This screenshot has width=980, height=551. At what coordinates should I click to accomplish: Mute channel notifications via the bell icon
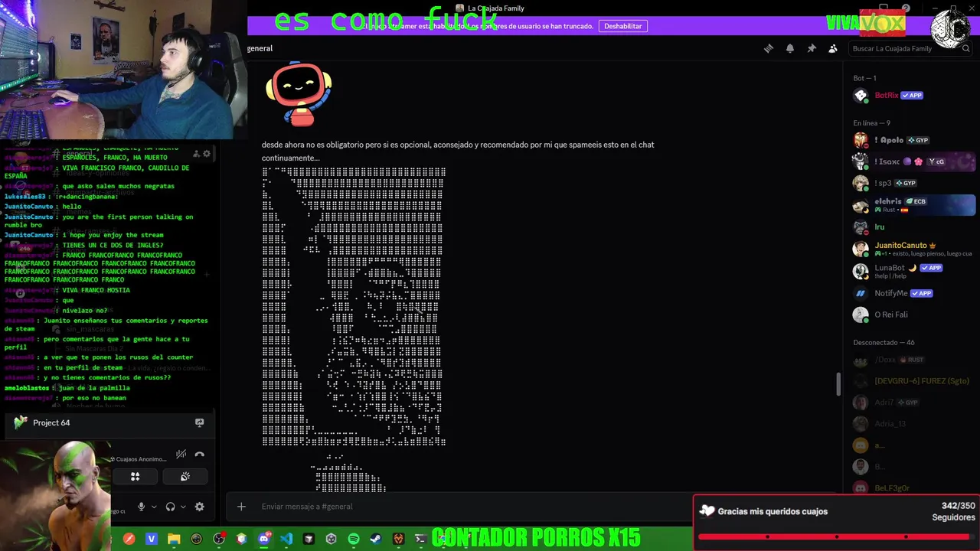pyautogui.click(x=790, y=48)
